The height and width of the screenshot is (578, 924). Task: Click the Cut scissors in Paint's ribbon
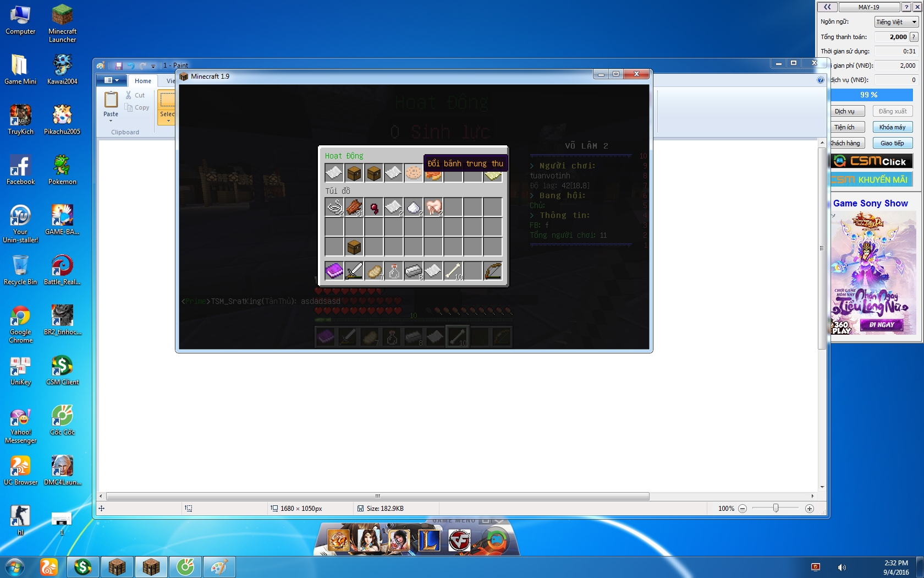coord(135,95)
